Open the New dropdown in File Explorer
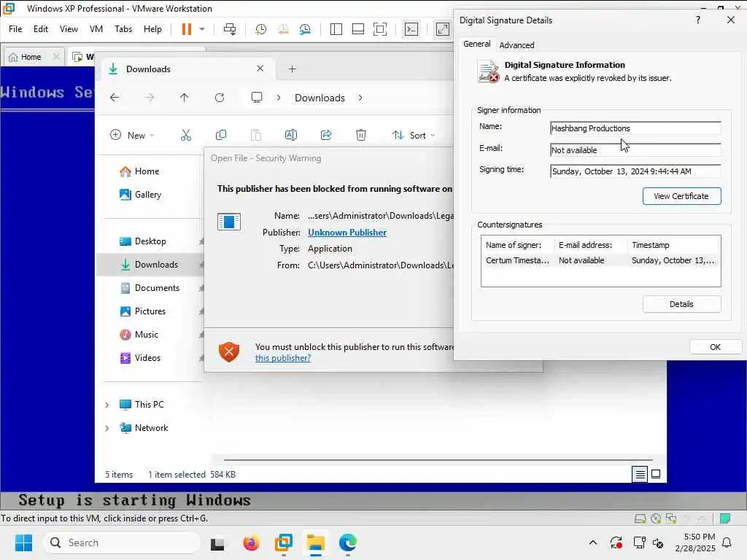The image size is (747, 560). pos(133,135)
